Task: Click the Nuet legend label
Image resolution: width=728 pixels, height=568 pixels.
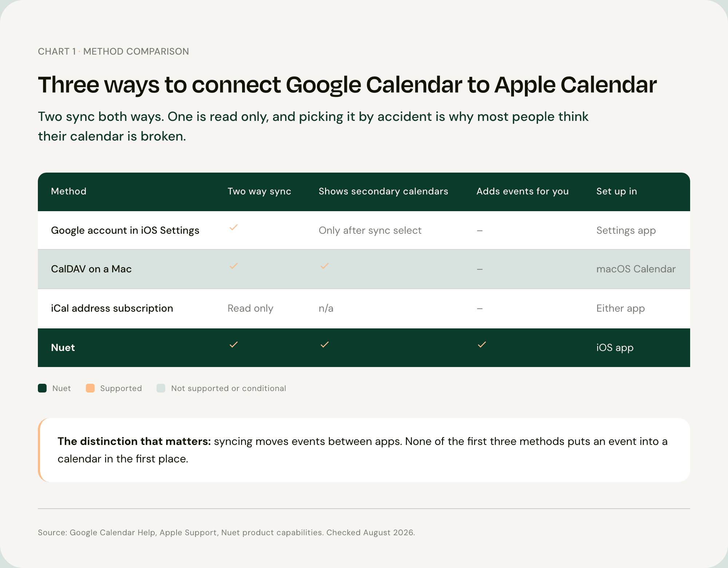Action: click(62, 388)
